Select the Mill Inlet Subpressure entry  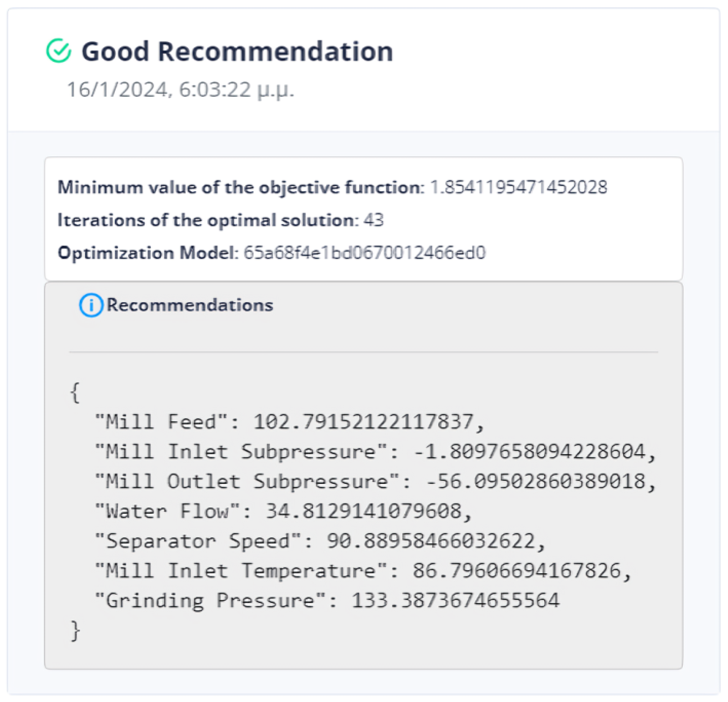coord(375,452)
